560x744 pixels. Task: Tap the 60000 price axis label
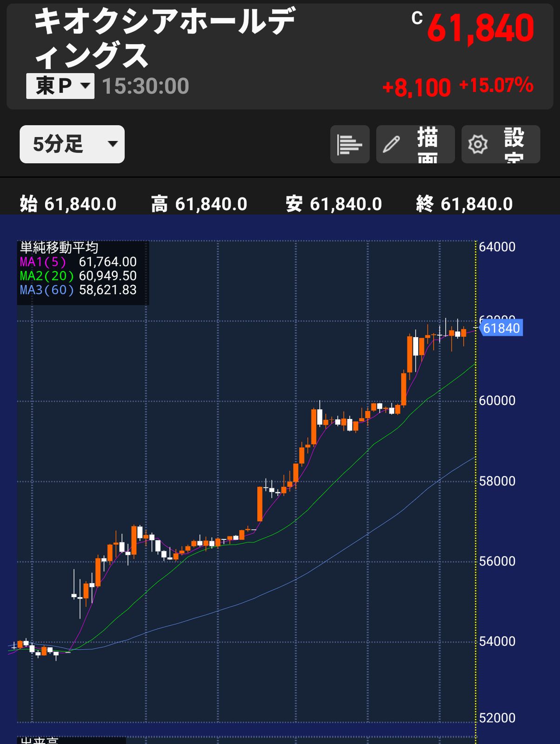[x=497, y=400]
